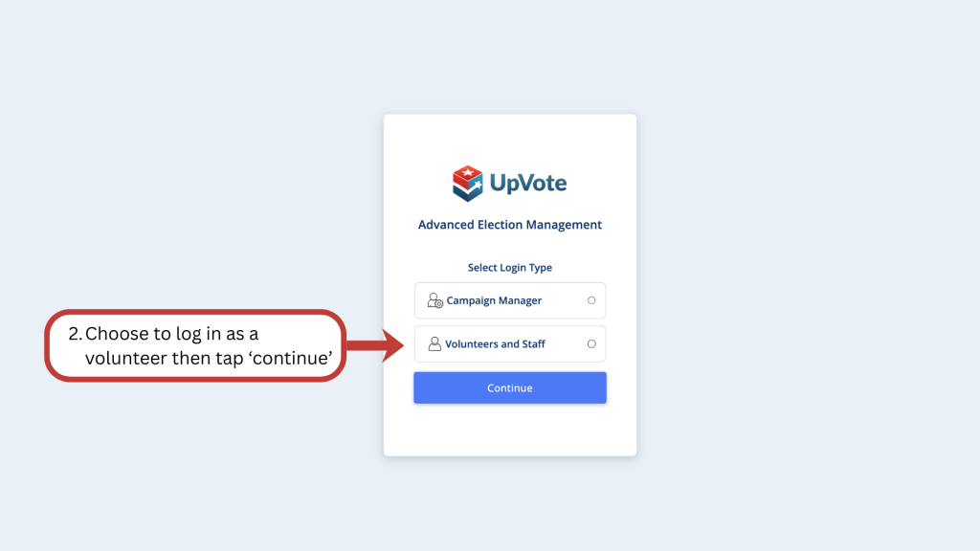Viewport: 980px width, 551px height.
Task: Click the phrase "Choose to log in"
Action: pyautogui.click(x=148, y=334)
